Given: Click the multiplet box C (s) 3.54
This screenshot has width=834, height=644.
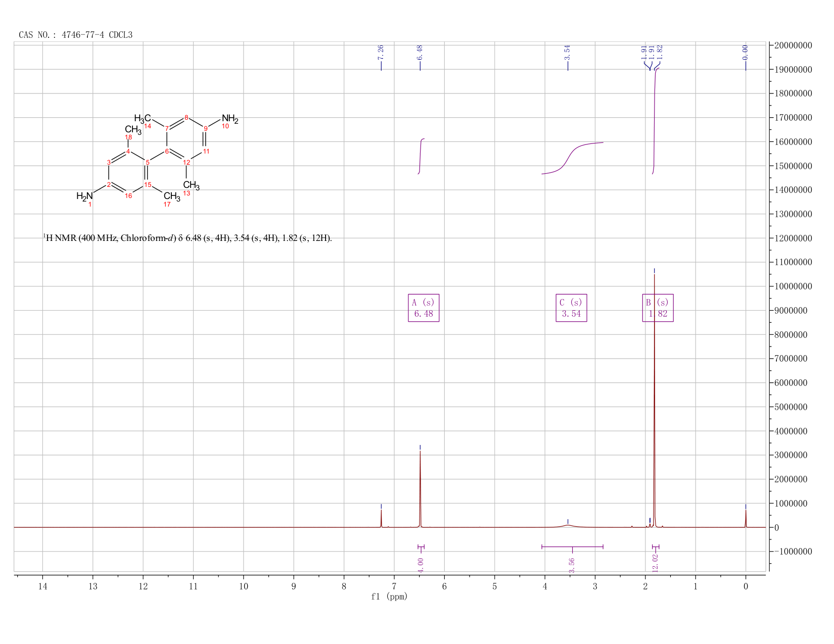Looking at the screenshot, I should coord(572,308).
